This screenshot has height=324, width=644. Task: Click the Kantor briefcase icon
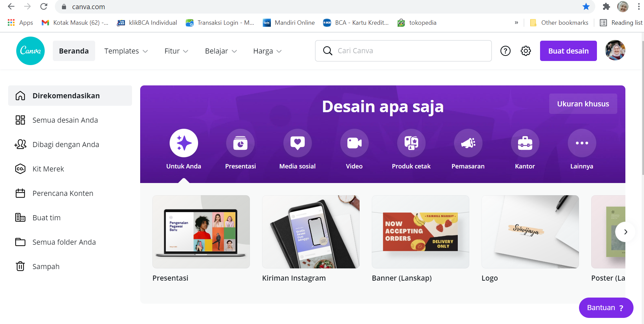point(525,143)
